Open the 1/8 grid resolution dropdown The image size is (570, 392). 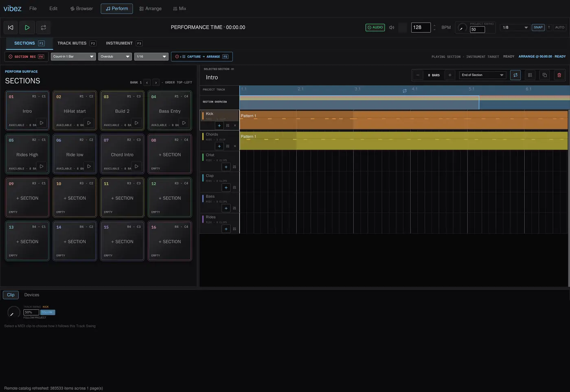click(x=515, y=27)
